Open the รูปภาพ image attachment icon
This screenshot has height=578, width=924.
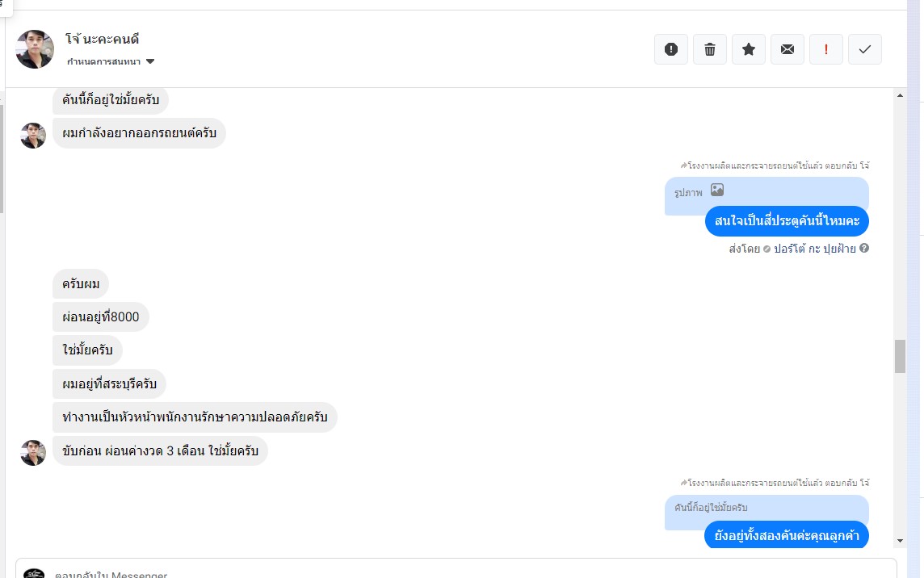[717, 191]
